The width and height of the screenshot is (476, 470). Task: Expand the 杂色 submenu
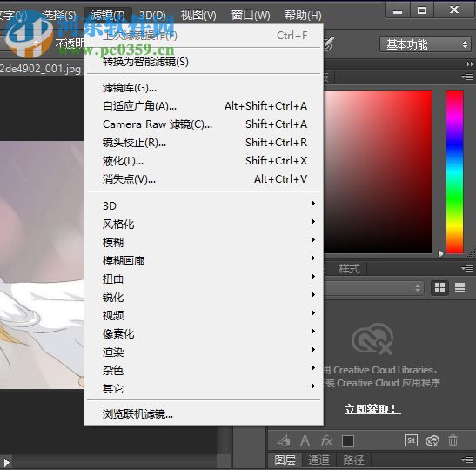coord(204,370)
